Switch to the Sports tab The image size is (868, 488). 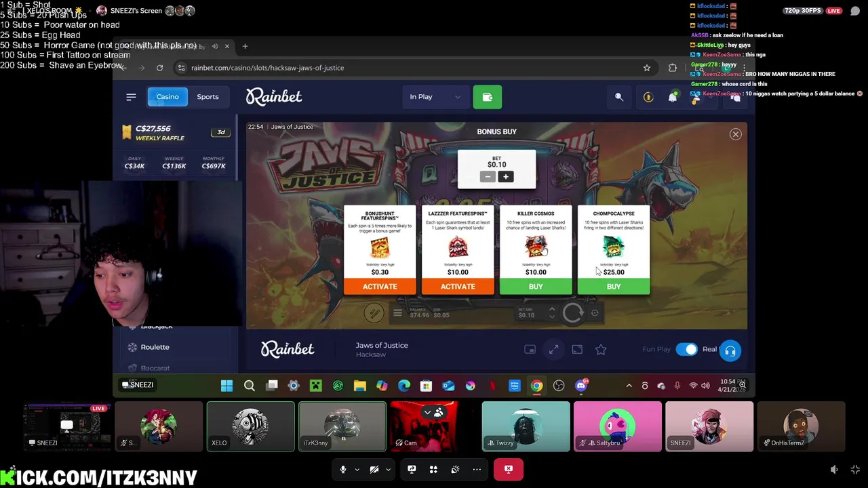pos(208,97)
